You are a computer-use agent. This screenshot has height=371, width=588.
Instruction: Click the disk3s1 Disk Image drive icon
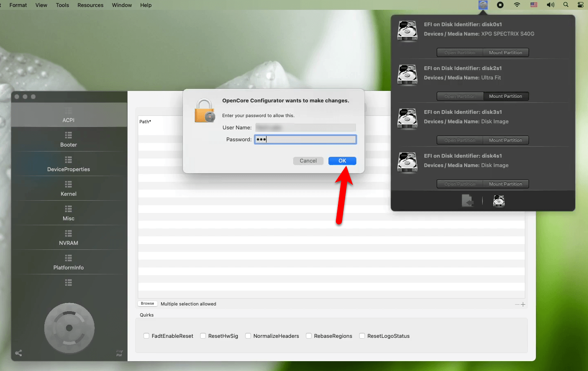(408, 119)
